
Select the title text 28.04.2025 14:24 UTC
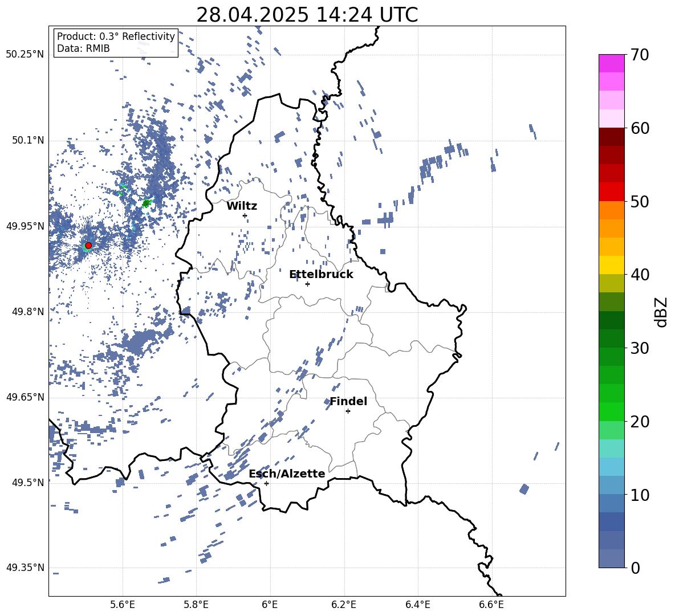(x=307, y=15)
